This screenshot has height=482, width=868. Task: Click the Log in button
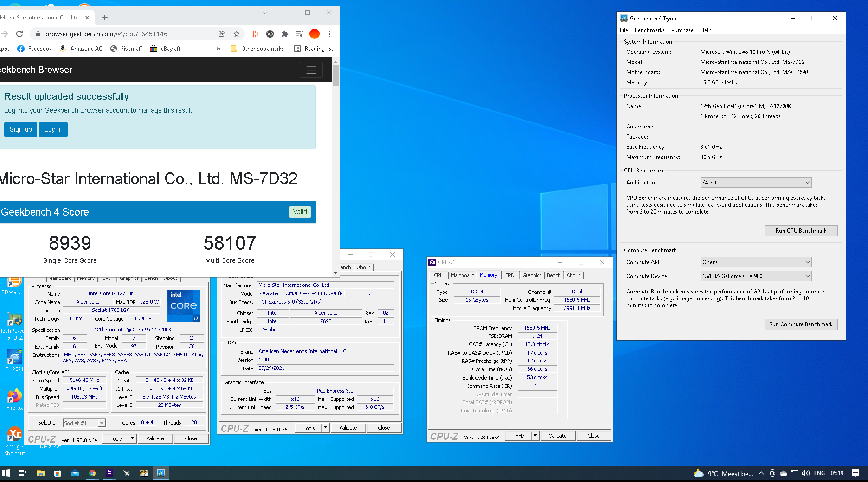pos(53,130)
